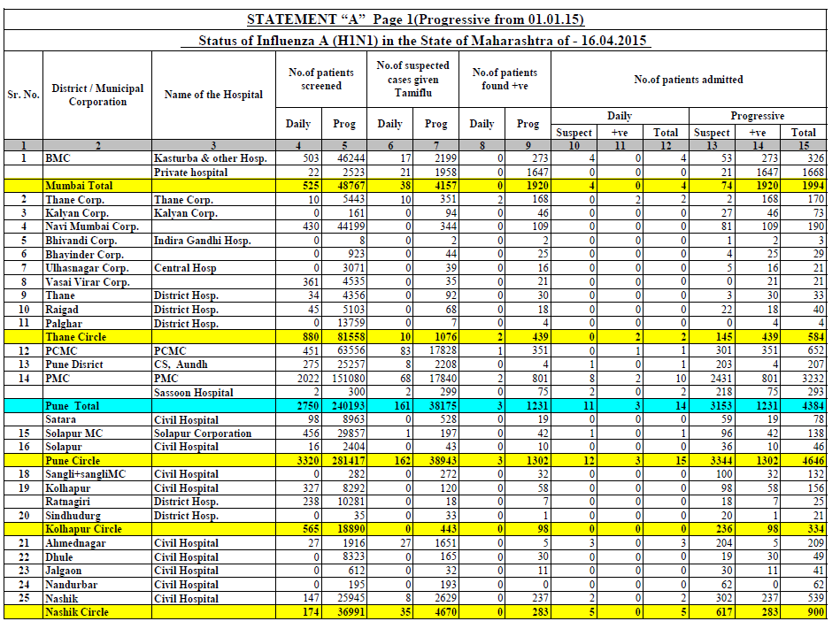Select the Kasturba & other Hosp. cell
The width and height of the screenshot is (840, 629).
point(211,157)
